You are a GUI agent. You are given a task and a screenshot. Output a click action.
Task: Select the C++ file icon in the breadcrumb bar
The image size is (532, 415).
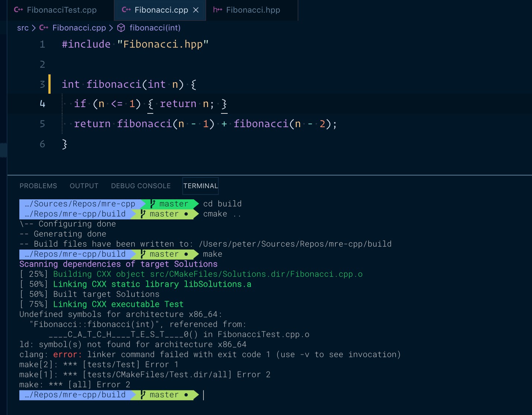[x=44, y=28]
